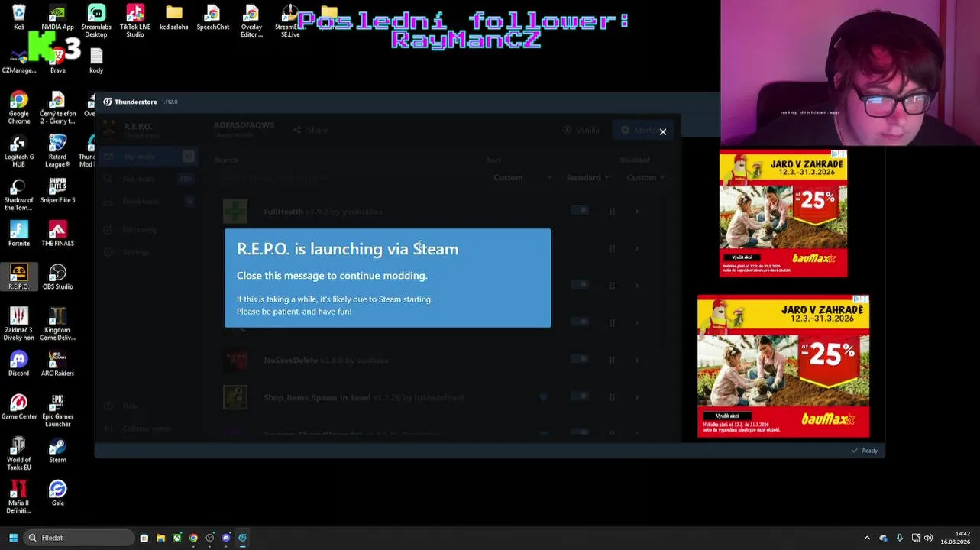Viewport: 980px width, 550px height.
Task: Open the taskbar clock and date
Action: coord(956,538)
